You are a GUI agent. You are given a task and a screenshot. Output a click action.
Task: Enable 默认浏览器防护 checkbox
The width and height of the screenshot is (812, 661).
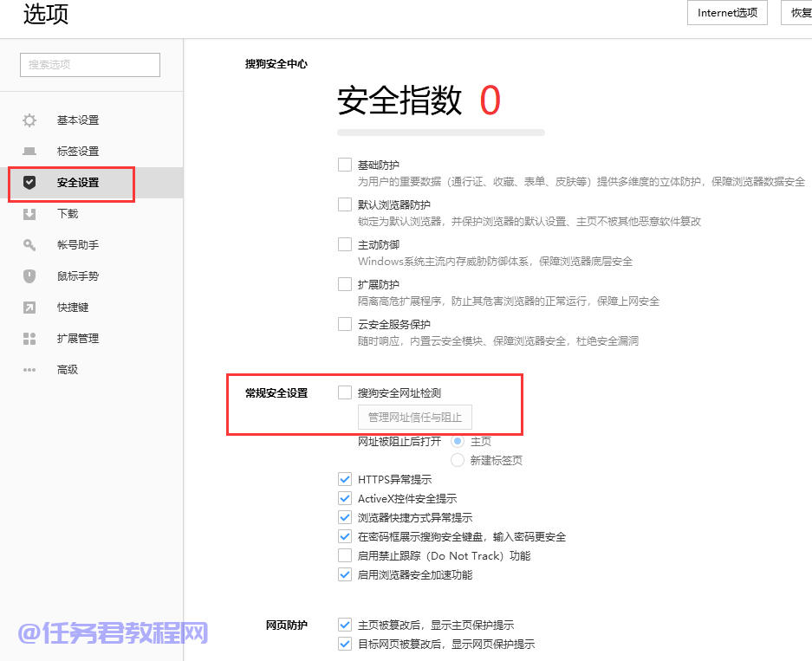[x=345, y=204]
